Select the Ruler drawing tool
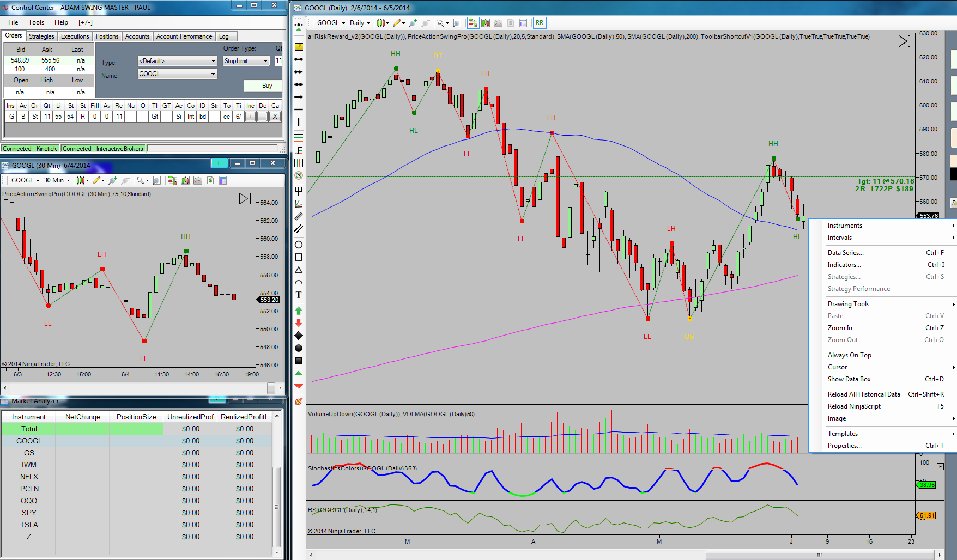This screenshot has height=560, width=957. 299,46
